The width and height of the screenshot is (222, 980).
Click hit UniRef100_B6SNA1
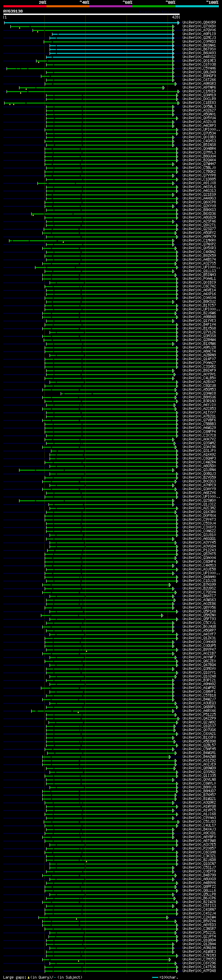point(199,46)
